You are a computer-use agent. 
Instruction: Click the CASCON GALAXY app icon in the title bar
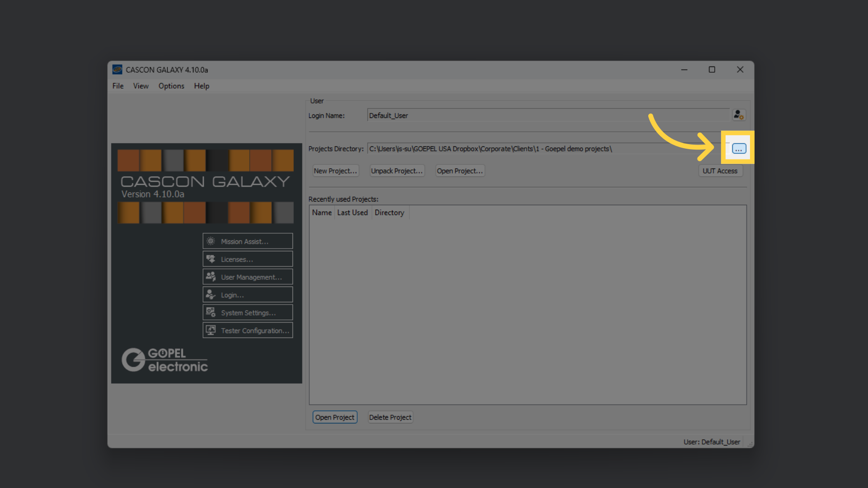coord(118,70)
